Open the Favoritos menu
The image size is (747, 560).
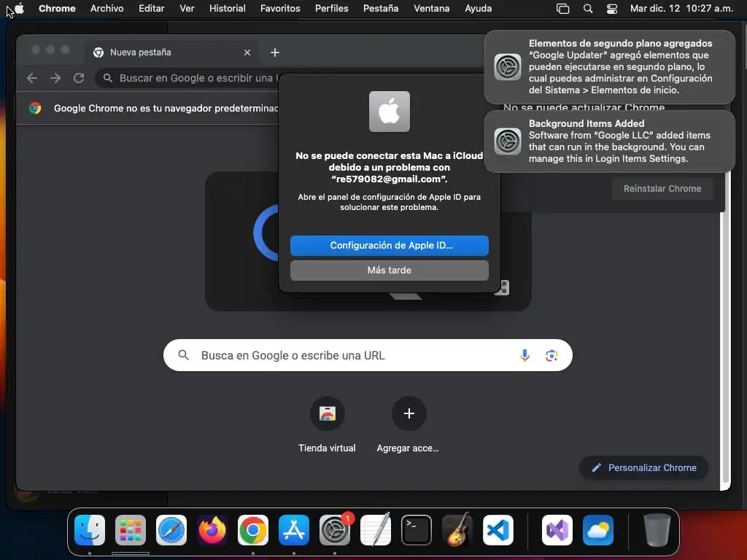point(280,8)
